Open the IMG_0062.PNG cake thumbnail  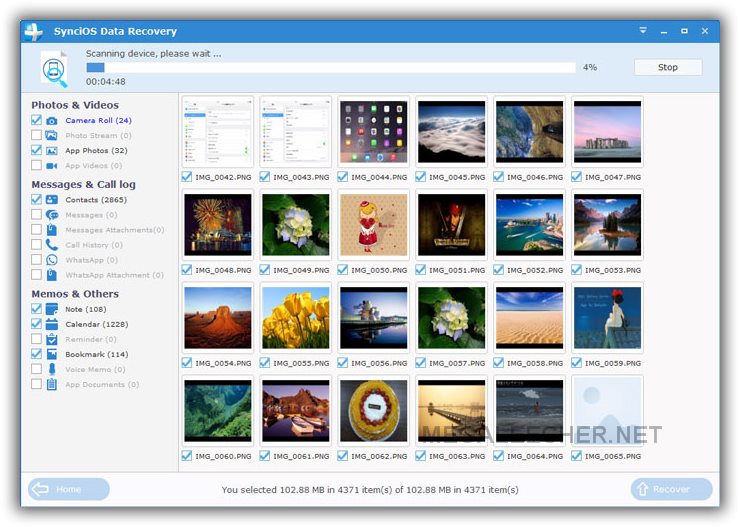pos(374,410)
